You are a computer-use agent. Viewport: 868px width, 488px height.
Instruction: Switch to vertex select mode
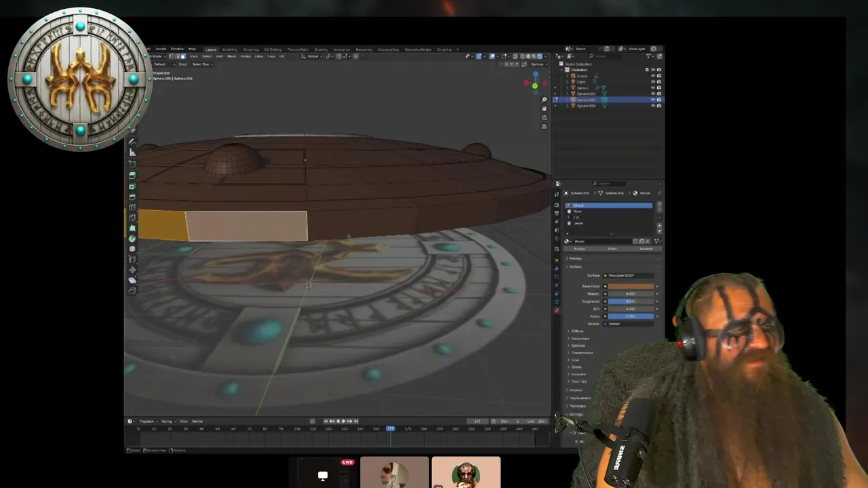pyautogui.click(x=171, y=56)
